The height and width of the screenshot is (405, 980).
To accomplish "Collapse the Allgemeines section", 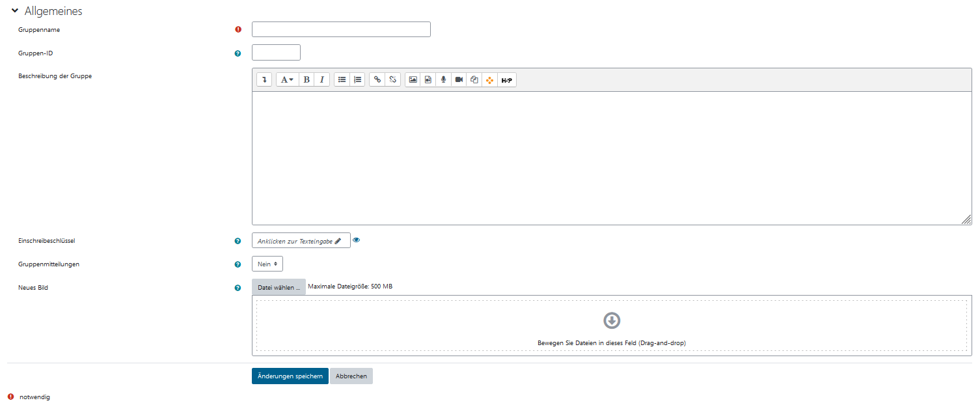I will (14, 11).
